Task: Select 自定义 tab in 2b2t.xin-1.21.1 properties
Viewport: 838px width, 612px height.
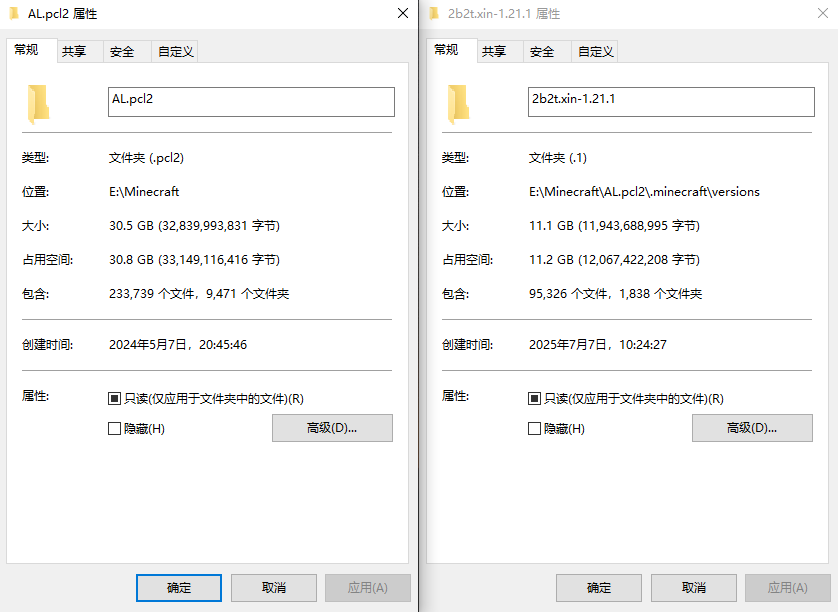Action: pos(595,52)
